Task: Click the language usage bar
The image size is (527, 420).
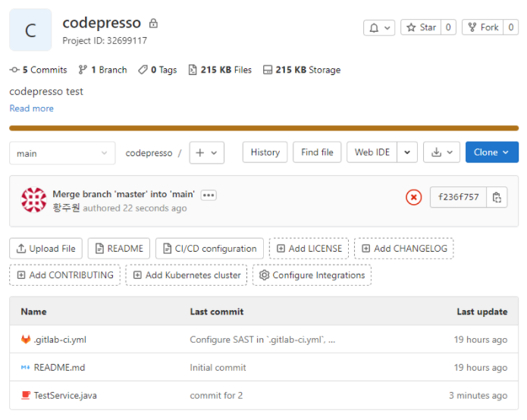Action: pyautogui.click(x=264, y=128)
